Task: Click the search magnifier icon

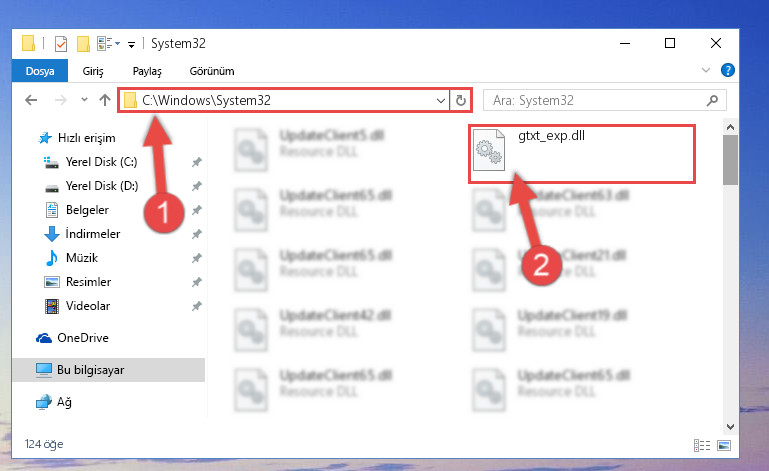Action: [x=712, y=101]
